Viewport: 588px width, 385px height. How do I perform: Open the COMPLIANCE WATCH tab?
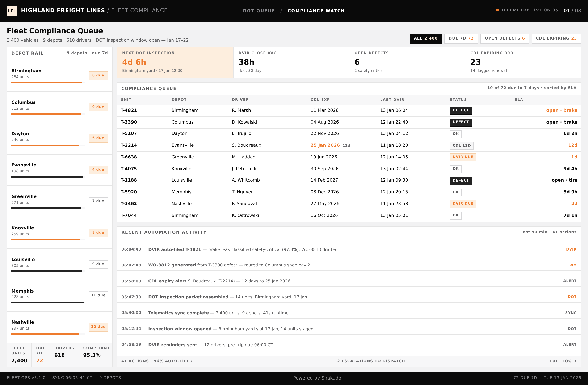[316, 11]
